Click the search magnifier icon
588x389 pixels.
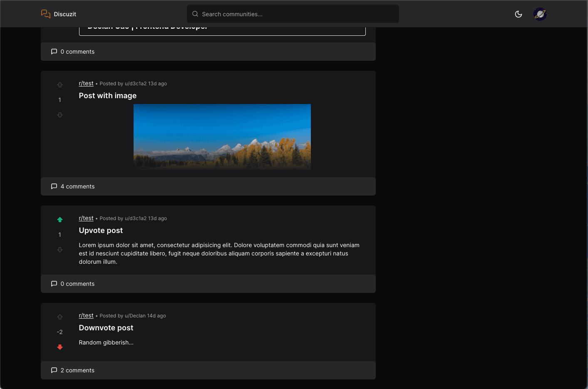(x=195, y=14)
